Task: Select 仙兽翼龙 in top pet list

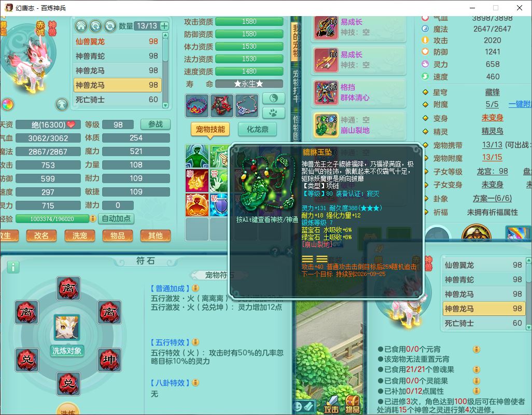Action: (x=117, y=41)
